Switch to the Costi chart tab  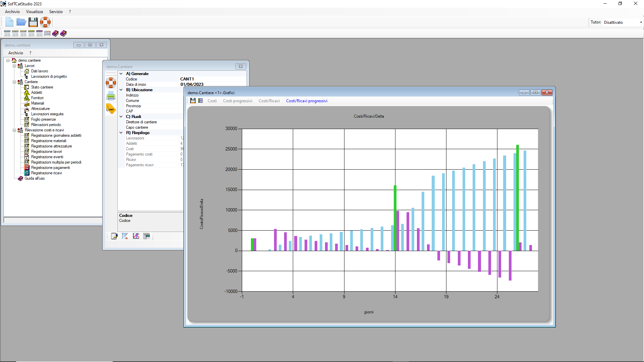[x=212, y=101]
